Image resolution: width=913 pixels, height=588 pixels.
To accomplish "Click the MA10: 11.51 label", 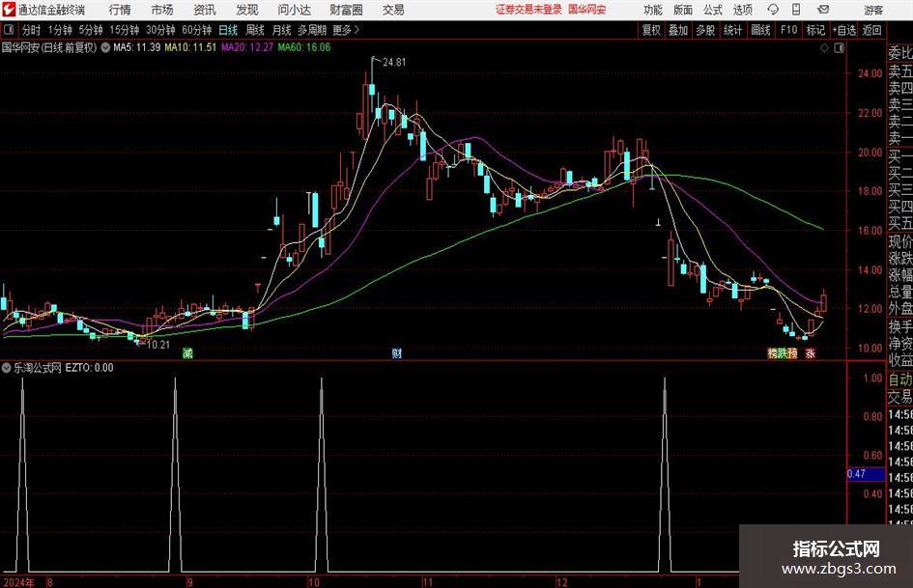I will tap(190, 47).
